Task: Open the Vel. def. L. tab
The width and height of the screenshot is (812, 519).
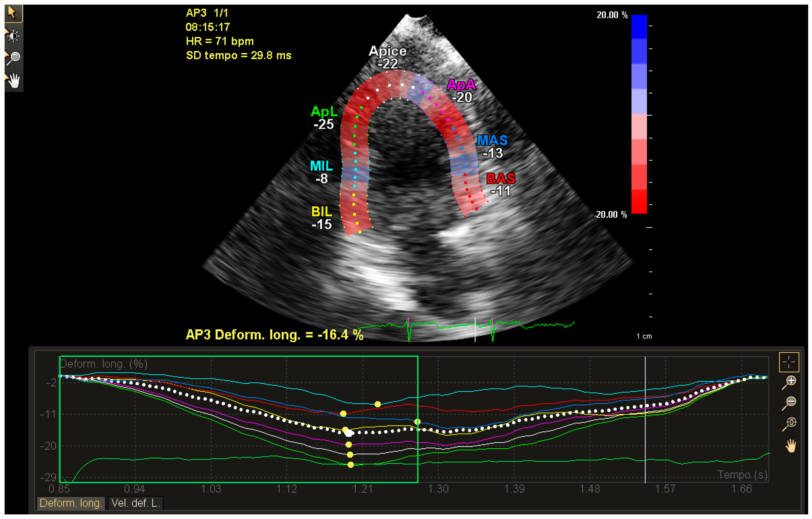Action: click(135, 503)
